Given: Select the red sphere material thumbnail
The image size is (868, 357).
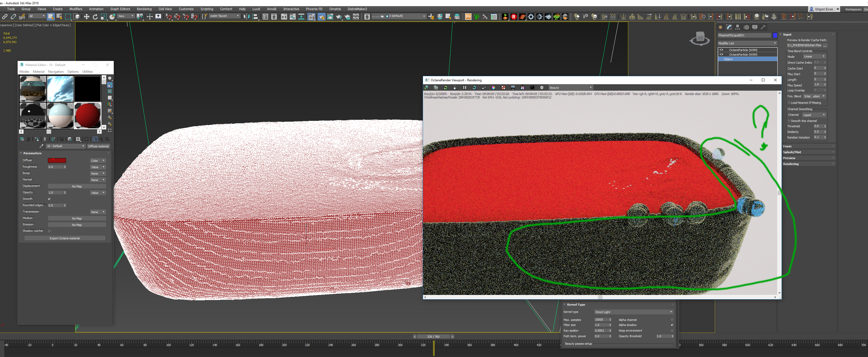Looking at the screenshot, I should click(x=87, y=115).
